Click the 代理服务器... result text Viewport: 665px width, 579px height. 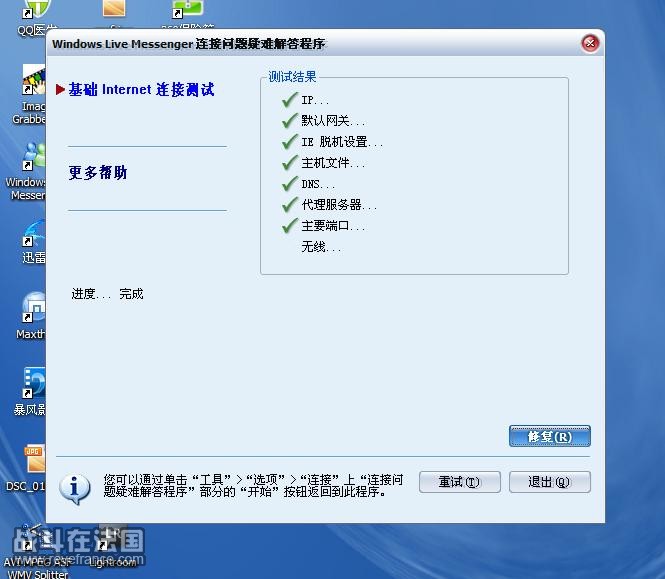coord(339,205)
